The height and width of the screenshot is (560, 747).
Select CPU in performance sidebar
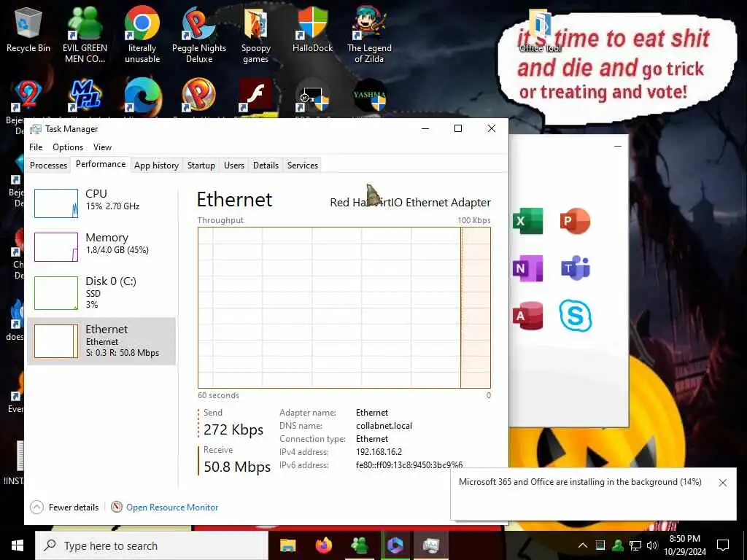(x=101, y=203)
